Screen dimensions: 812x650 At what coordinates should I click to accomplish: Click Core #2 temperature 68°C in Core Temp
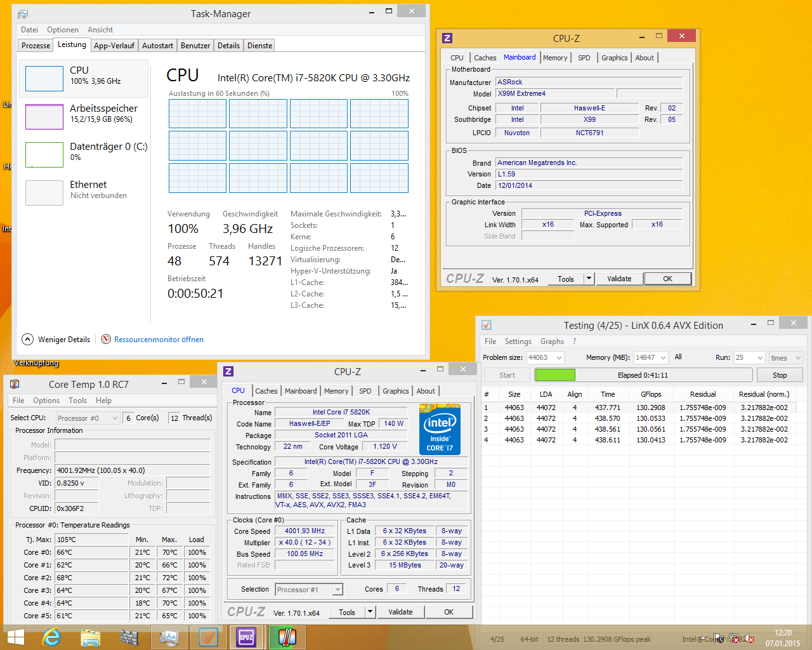pos(91,578)
